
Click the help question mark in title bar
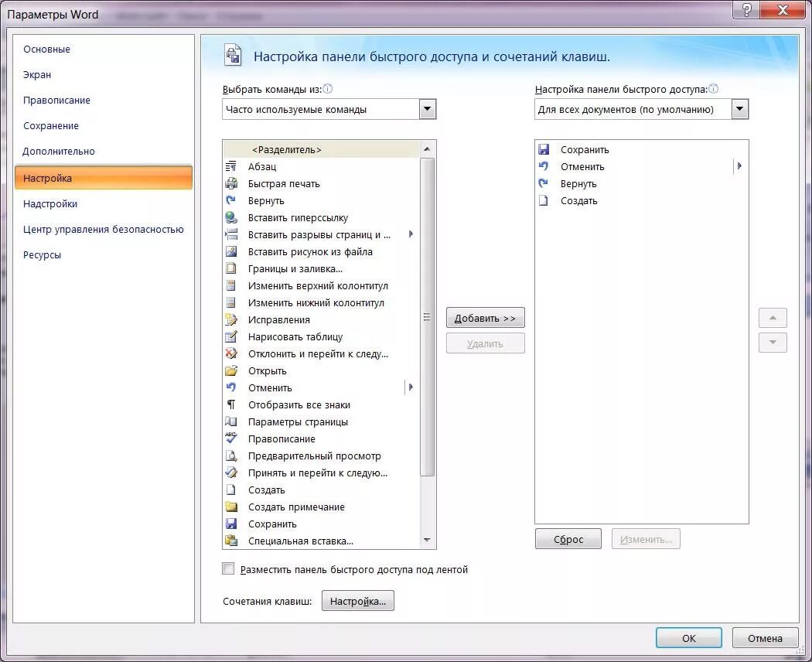(747, 10)
